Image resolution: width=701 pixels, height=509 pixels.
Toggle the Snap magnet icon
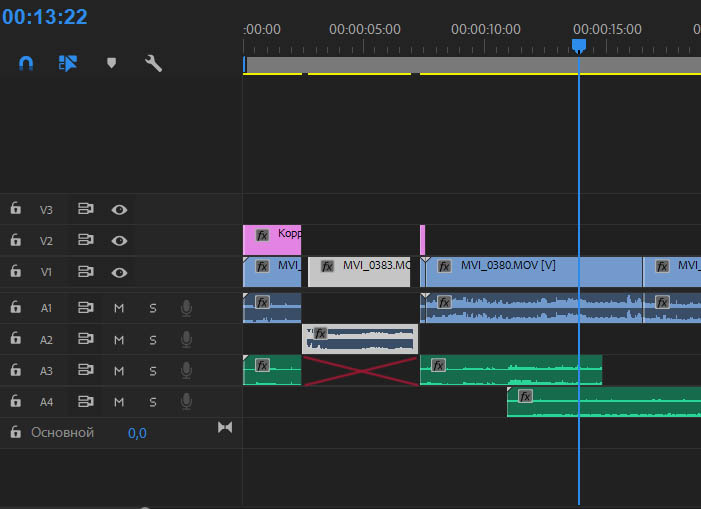click(26, 63)
